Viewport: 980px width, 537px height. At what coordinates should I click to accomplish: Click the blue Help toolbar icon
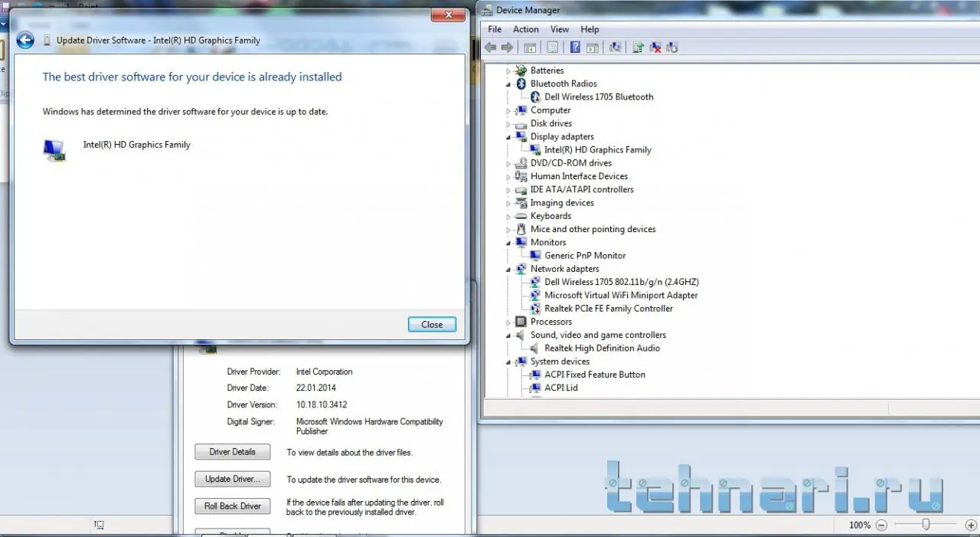tap(575, 47)
